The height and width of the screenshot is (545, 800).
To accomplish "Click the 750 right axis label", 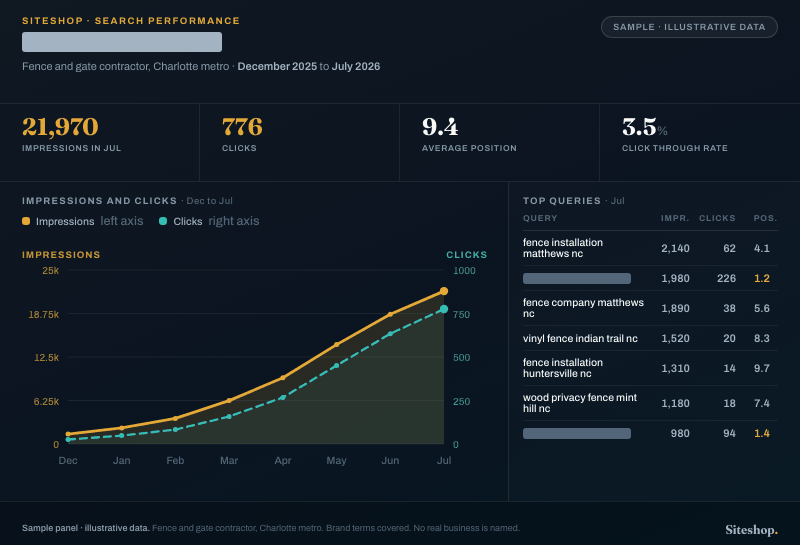I will pyautogui.click(x=461, y=314).
